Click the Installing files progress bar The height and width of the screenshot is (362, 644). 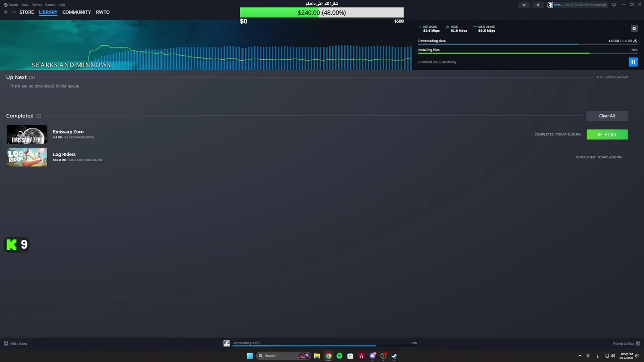528,53
